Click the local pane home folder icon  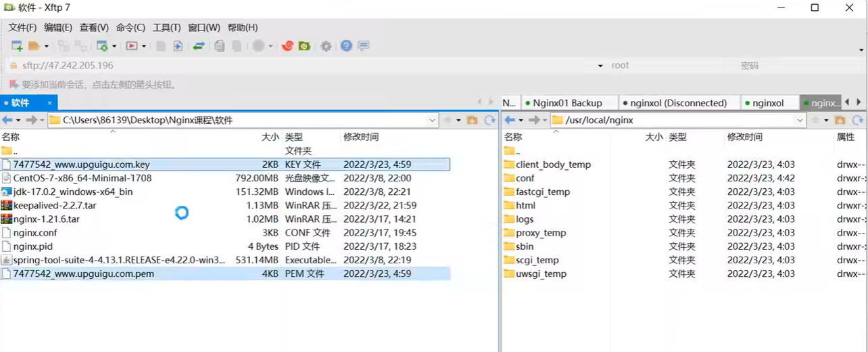click(473, 120)
